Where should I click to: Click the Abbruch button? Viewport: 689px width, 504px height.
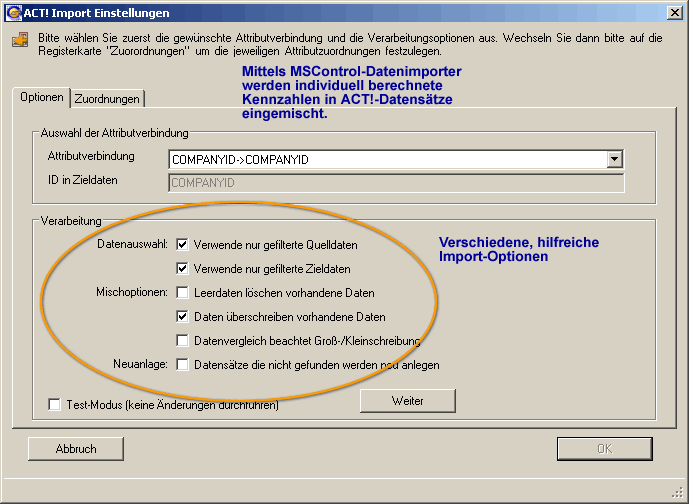pyautogui.click(x=76, y=449)
